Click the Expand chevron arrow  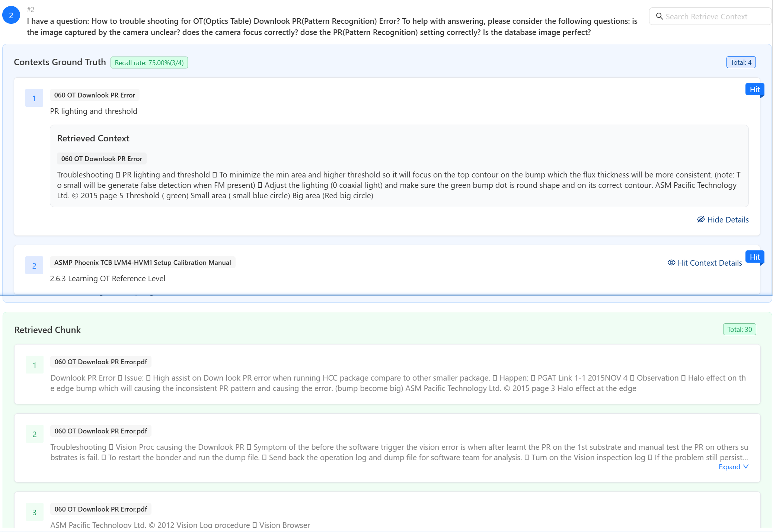click(x=745, y=467)
